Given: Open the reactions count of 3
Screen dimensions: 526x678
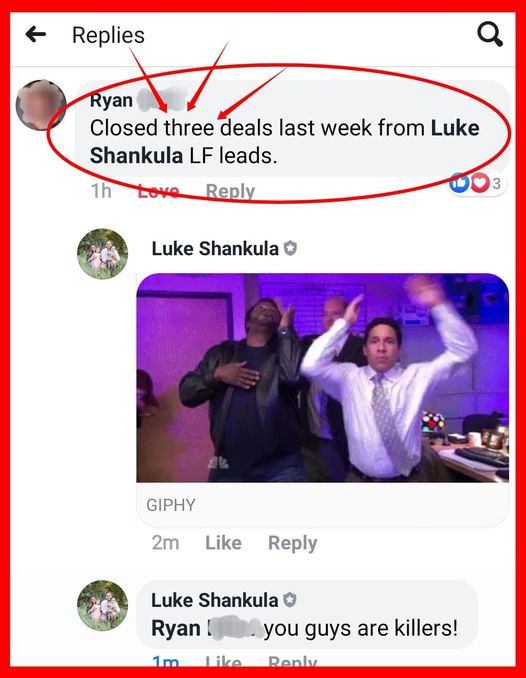Looking at the screenshot, I should [497, 183].
